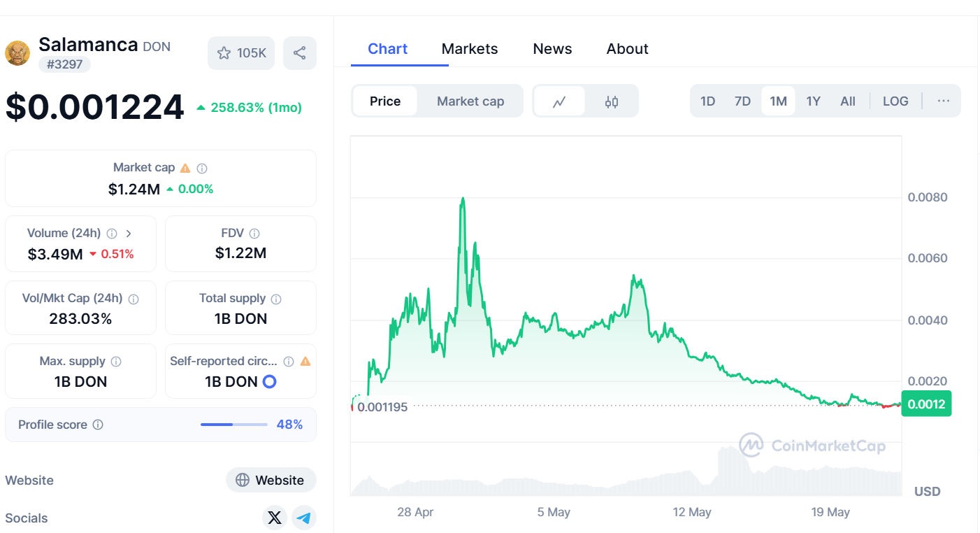This screenshot has width=980, height=533.
Task: Click the 283.03% Vol/Mkt Cap value
Action: tap(80, 319)
